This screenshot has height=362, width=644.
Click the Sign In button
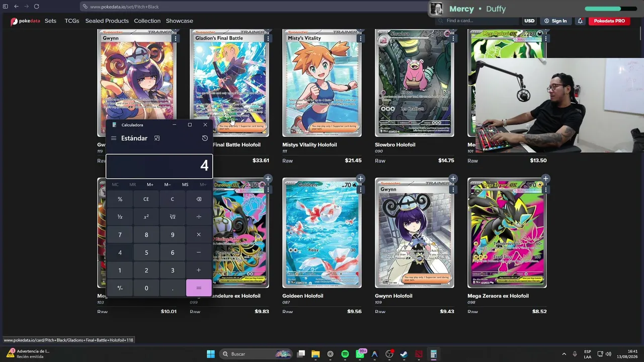pyautogui.click(x=555, y=21)
